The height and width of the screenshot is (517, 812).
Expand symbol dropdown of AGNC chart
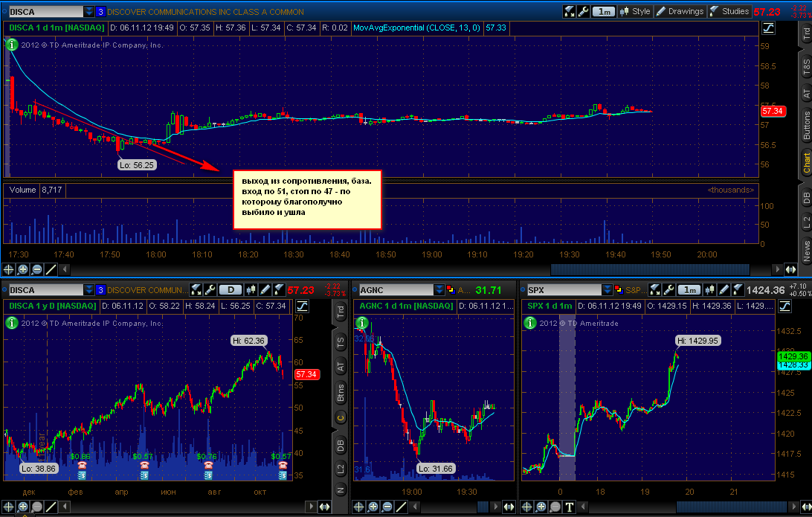[x=439, y=290]
